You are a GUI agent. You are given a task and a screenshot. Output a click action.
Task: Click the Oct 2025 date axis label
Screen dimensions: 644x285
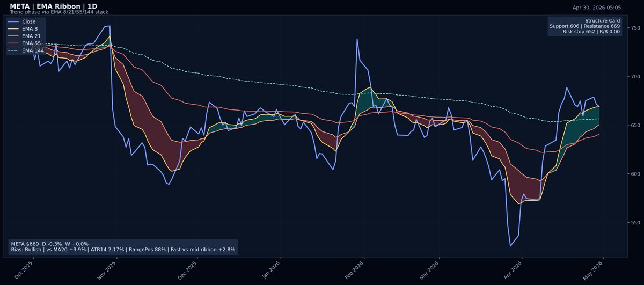(x=24, y=271)
